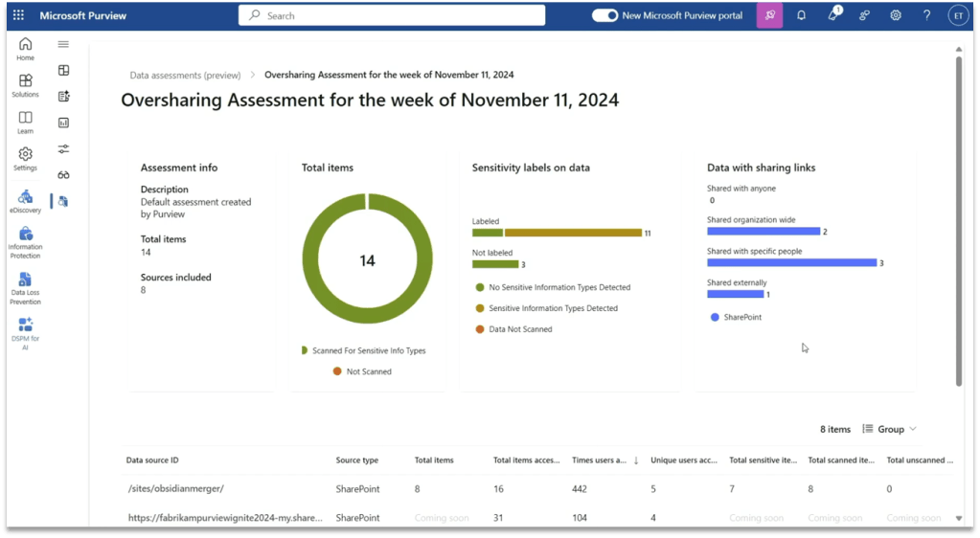Collapse the hamburger navigation menu
The height and width of the screenshot is (538, 980).
coord(63,44)
